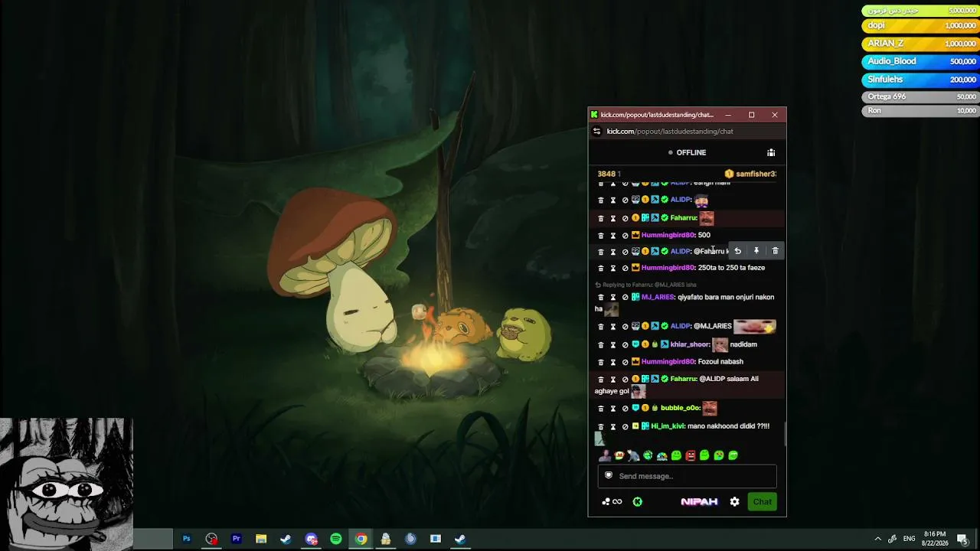The width and height of the screenshot is (980, 551).
Task: Open Hummingbird80 profile from "Fozoul nabash" message
Action: point(668,362)
